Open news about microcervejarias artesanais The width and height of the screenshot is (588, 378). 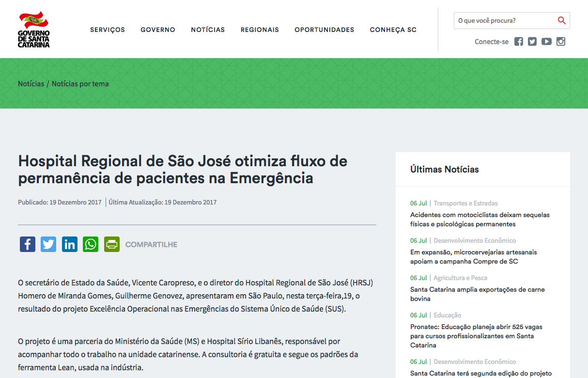pyautogui.click(x=474, y=257)
